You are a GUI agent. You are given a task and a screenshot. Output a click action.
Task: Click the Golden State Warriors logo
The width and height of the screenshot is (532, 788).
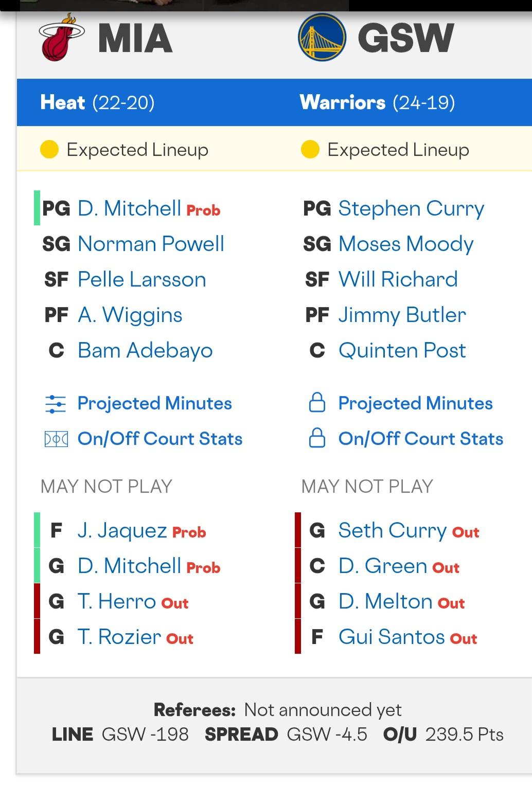pyautogui.click(x=322, y=37)
